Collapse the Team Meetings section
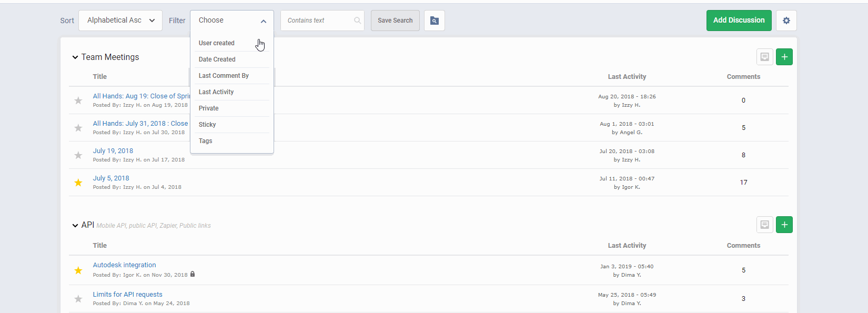This screenshot has width=868, height=313. coord(75,57)
